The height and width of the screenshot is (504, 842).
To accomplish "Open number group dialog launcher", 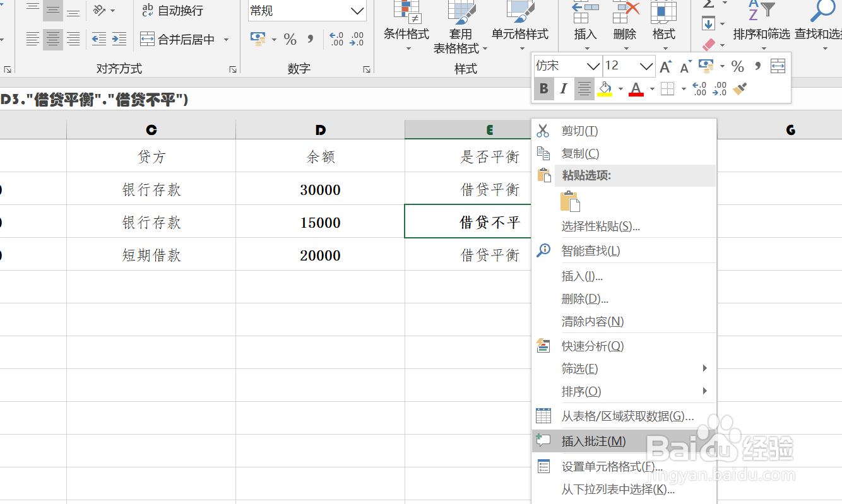I will point(367,69).
